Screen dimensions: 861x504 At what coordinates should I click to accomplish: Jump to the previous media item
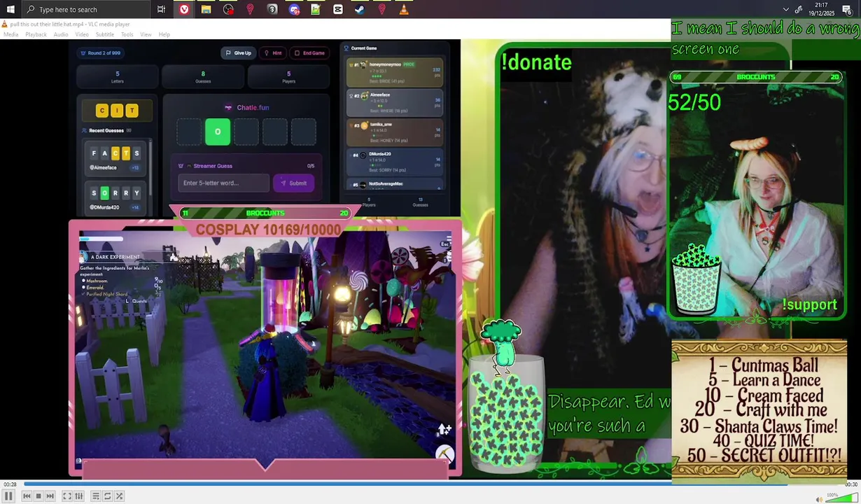coord(27,496)
